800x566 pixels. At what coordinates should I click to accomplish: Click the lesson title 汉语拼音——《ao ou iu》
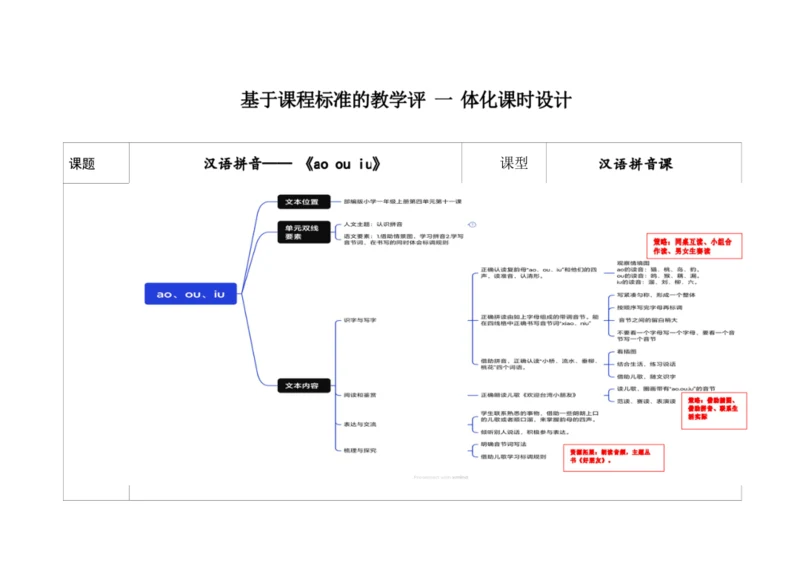292,164
